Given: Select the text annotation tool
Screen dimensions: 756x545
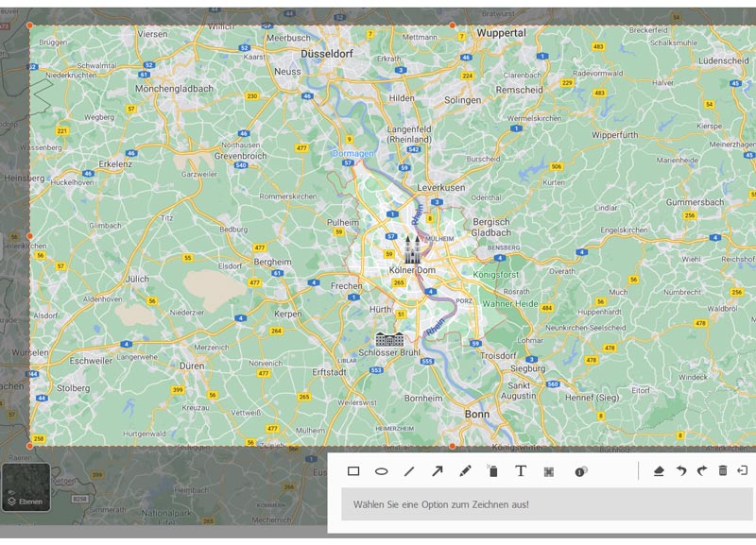Looking at the screenshot, I should click(520, 470).
